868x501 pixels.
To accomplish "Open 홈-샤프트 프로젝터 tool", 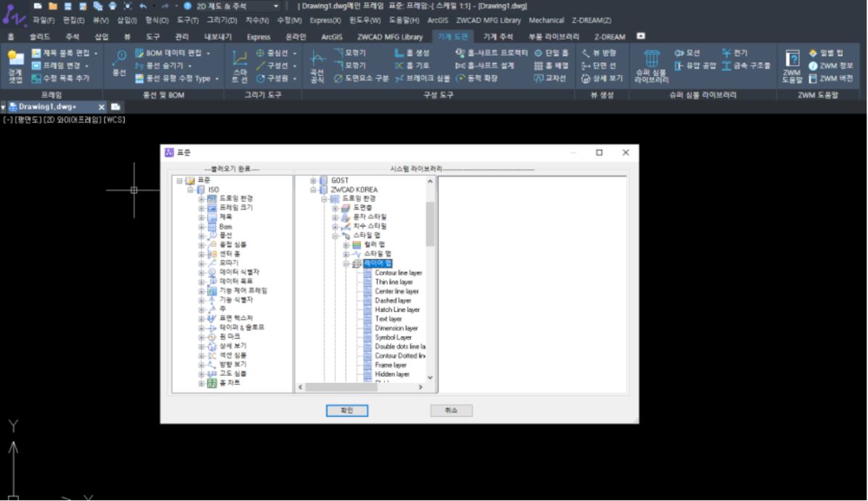I will pyautogui.click(x=491, y=53).
